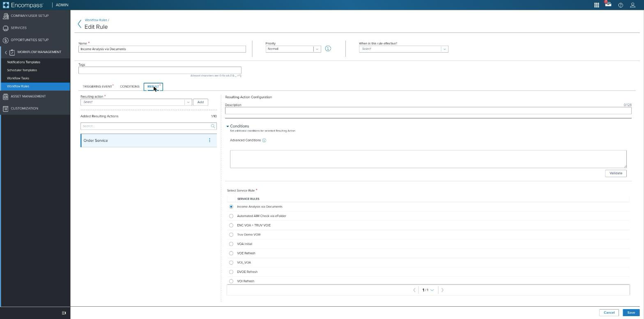Select the Income Analysis via Documents radio button
Screen dimensions: 644x319
231,207
